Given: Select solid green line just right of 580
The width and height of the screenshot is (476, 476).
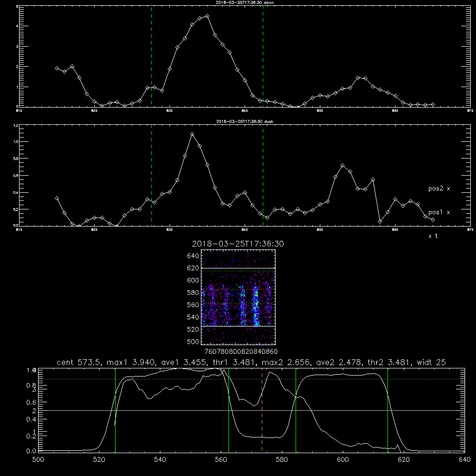Looking at the screenshot, I should click(x=296, y=410).
